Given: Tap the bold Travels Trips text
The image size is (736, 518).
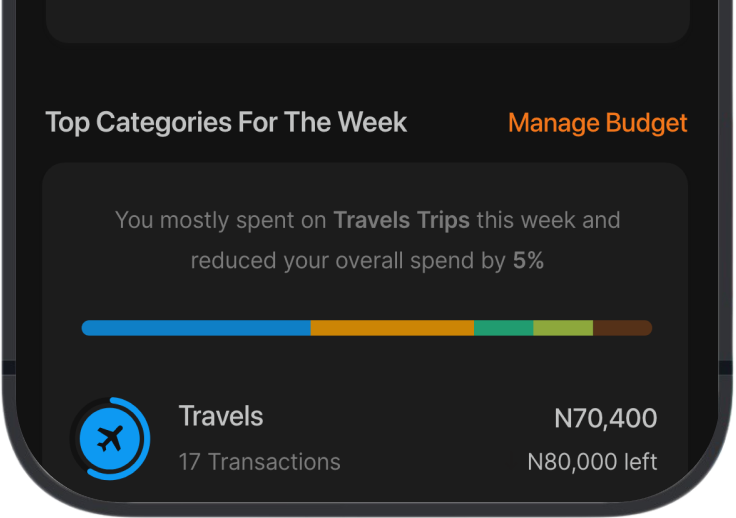Looking at the screenshot, I should [x=401, y=220].
